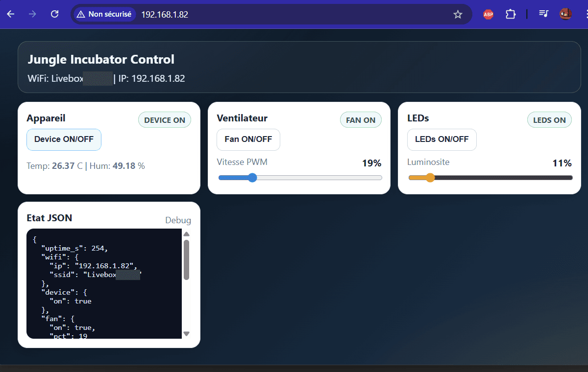Open the AdBlock Plus extension icon

(x=488, y=14)
